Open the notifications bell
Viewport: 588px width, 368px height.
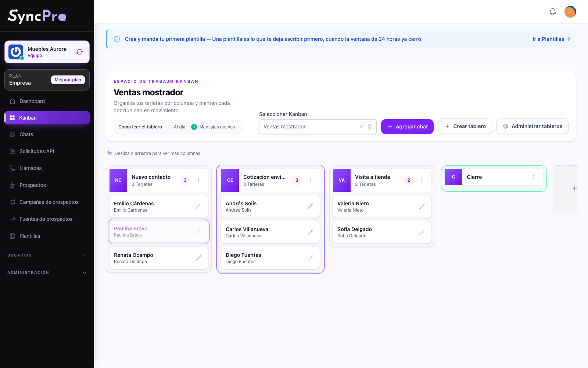(x=553, y=12)
